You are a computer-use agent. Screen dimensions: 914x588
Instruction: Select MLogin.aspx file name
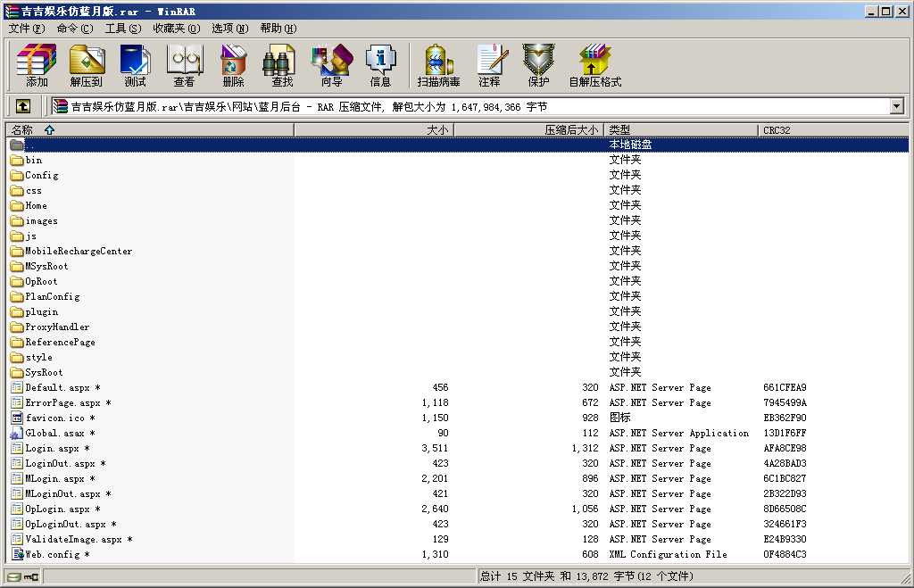pyautogui.click(x=60, y=478)
